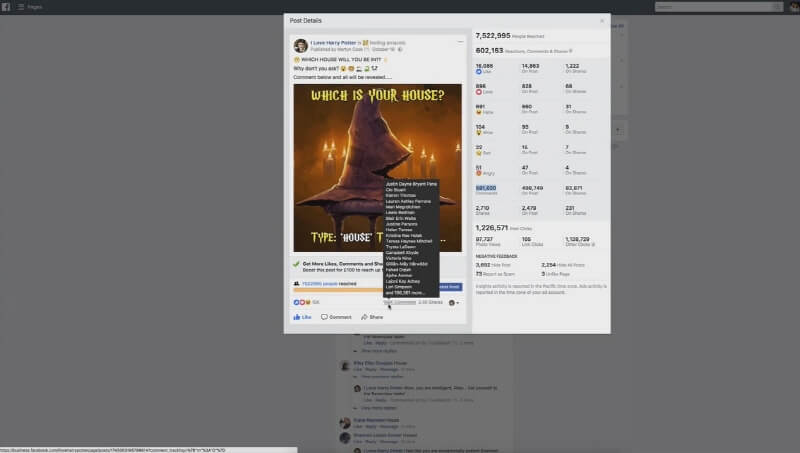Open the comments count link under post
The image size is (800, 453).
[x=399, y=303]
